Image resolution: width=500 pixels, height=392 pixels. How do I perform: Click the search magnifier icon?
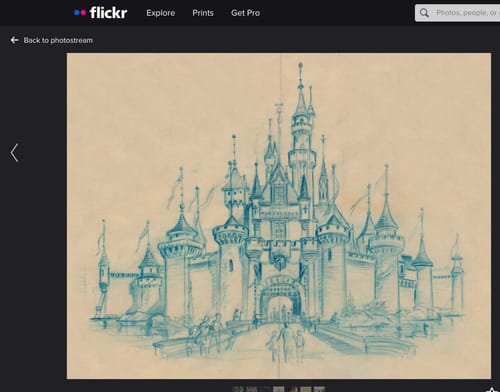(x=424, y=13)
